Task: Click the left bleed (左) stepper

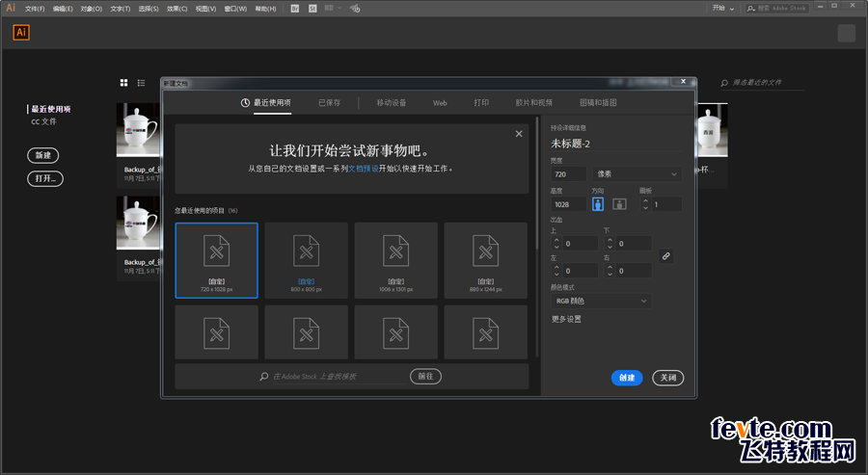Action: click(x=556, y=271)
